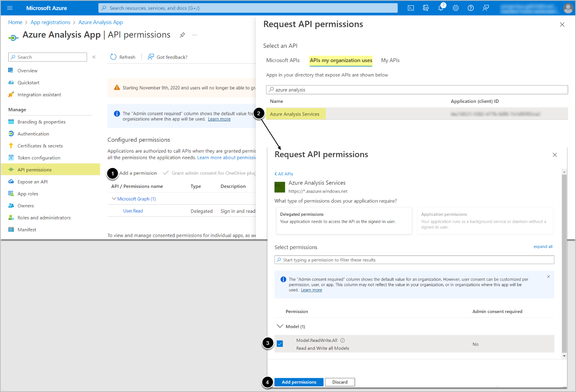
Task: Click the Refresh toolbar icon
Action: tap(113, 57)
